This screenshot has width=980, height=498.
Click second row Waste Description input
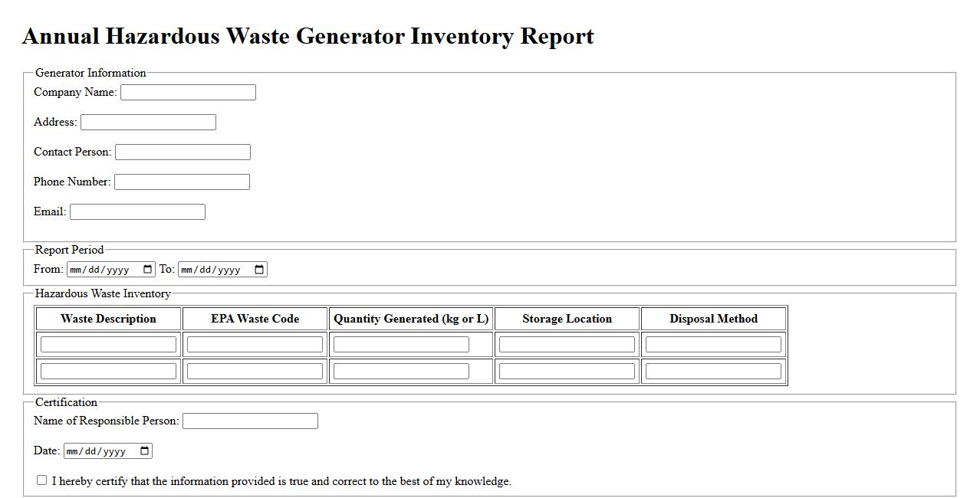108,372
